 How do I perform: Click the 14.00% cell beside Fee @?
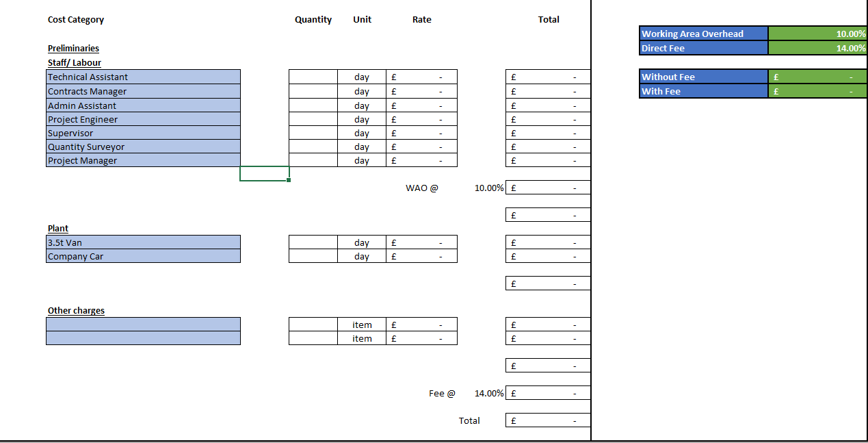pyautogui.click(x=488, y=393)
